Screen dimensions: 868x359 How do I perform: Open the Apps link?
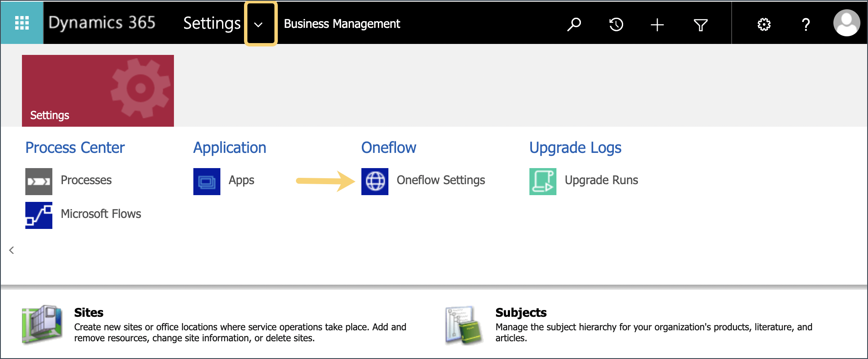(x=241, y=180)
